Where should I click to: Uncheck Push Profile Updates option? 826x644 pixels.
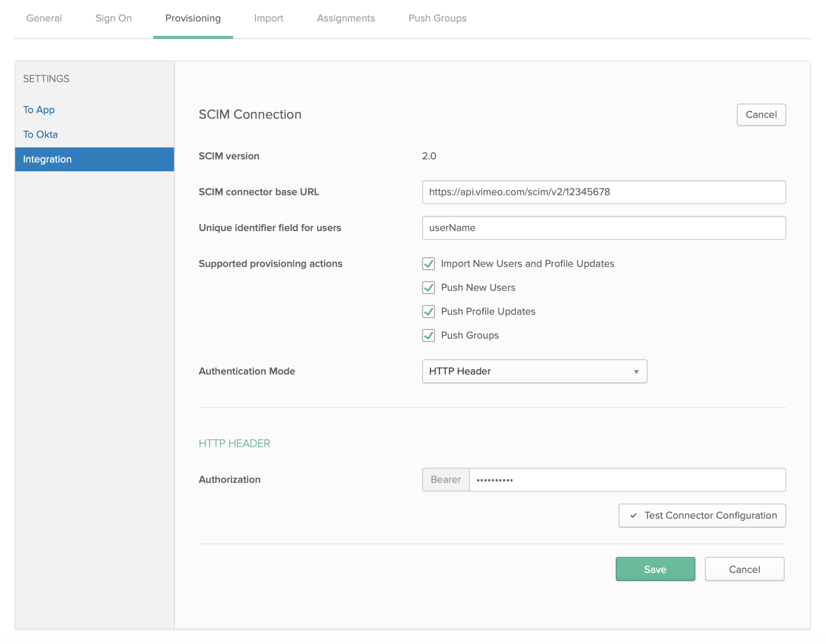(428, 311)
